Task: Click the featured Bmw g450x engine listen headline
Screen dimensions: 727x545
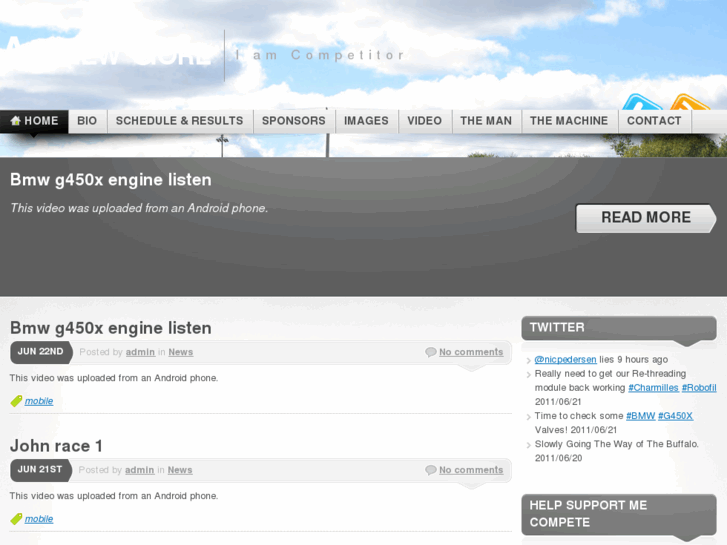Action: coord(111,180)
